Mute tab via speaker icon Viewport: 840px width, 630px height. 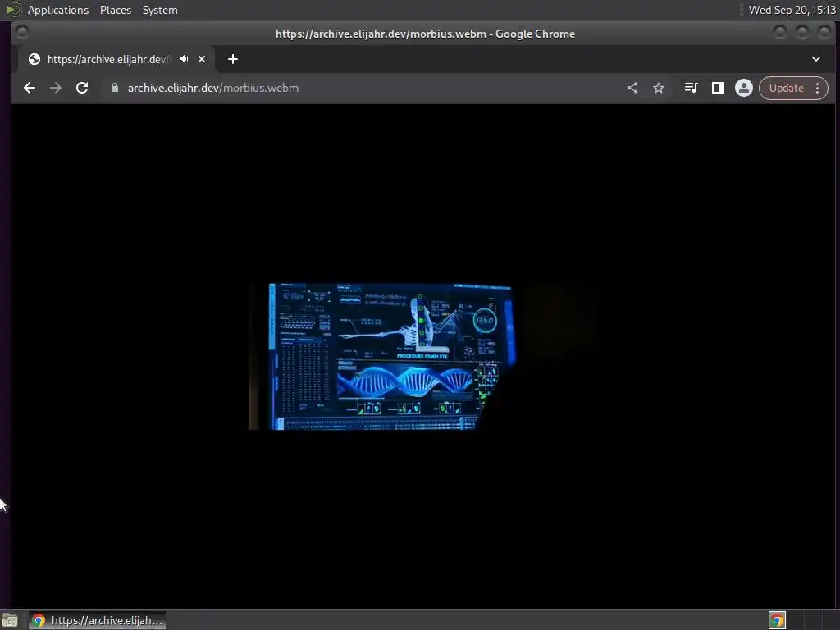185,59
